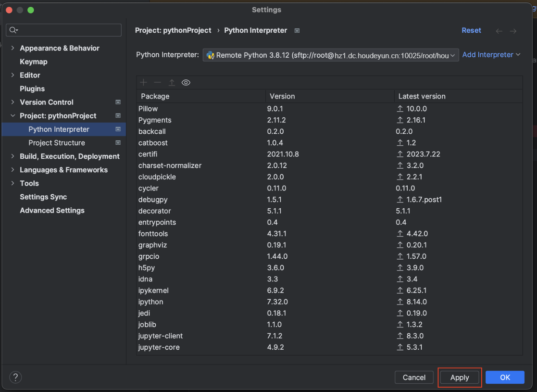Viewport: 537px width, 392px height.
Task: Click the forward navigation arrow
Action: [513, 31]
